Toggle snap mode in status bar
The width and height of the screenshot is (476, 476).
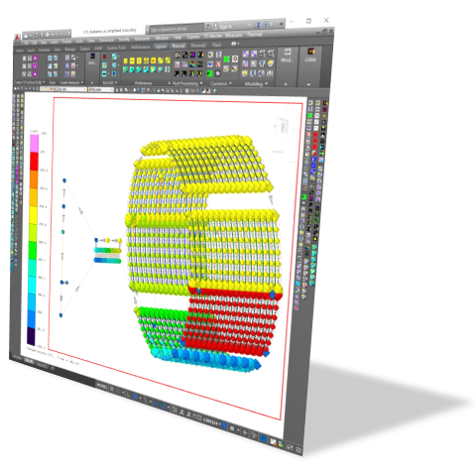point(118,391)
